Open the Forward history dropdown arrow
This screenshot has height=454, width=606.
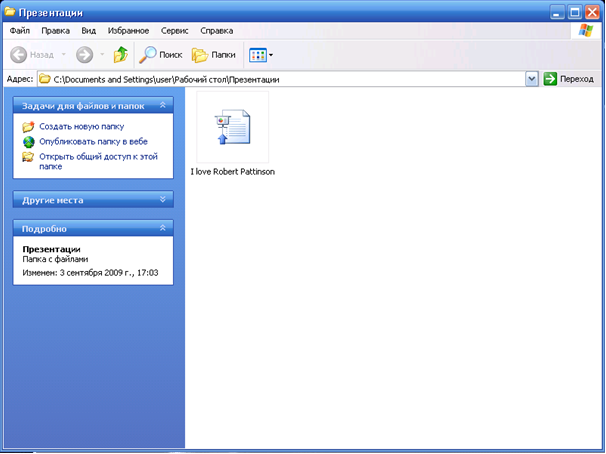[102, 55]
